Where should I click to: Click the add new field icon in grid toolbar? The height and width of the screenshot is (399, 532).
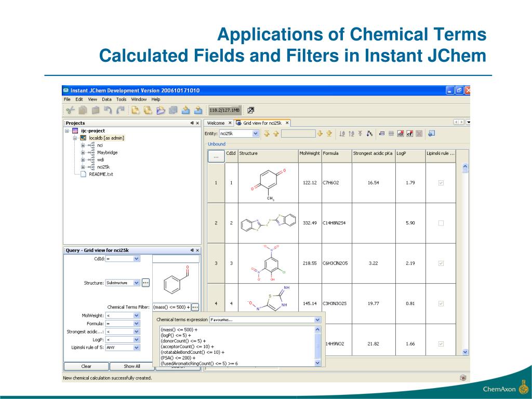(x=382, y=134)
